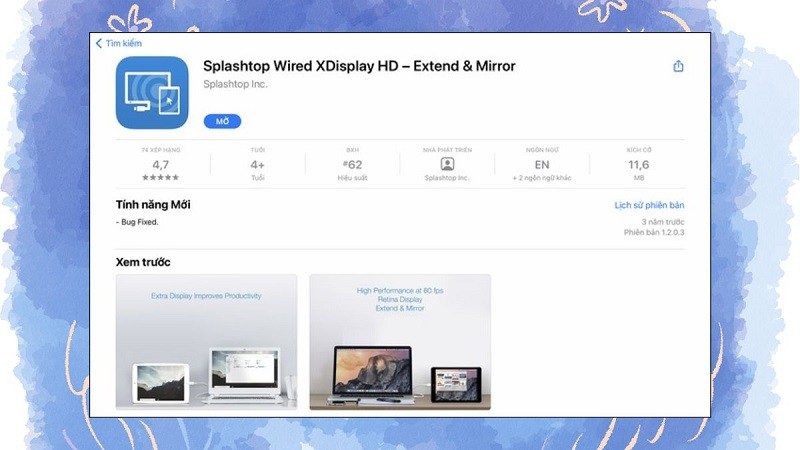Select the '- Bug Fixed.' release note

[137, 222]
